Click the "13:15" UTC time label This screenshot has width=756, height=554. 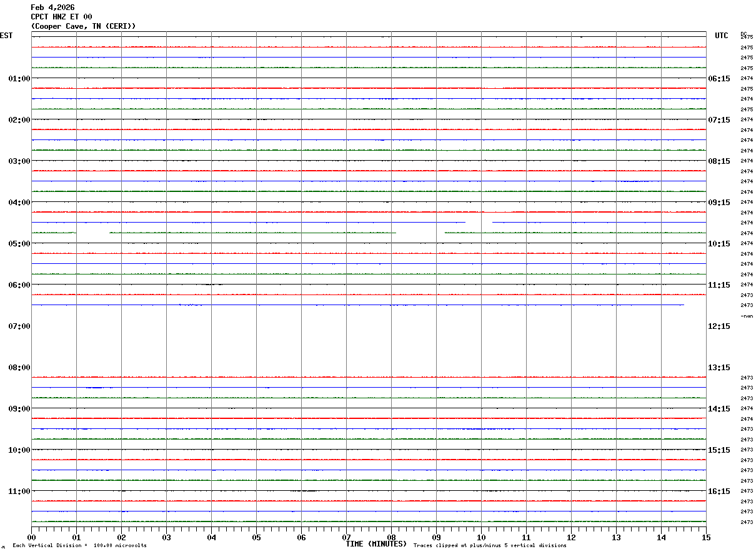(x=719, y=368)
